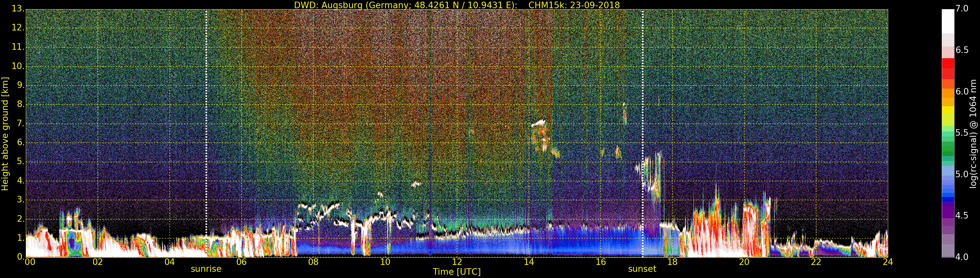Click the '10.' height tick label
980x278 pixels.
pos(18,66)
